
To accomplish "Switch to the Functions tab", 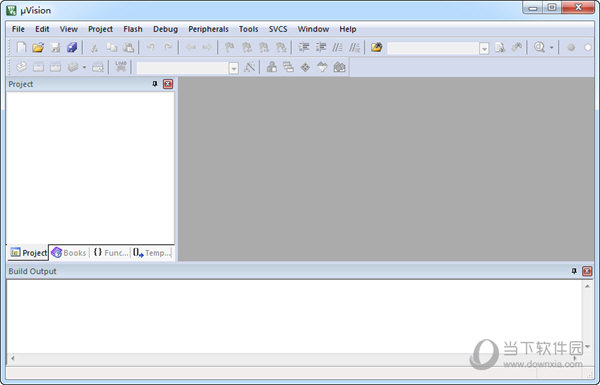I will click(110, 253).
